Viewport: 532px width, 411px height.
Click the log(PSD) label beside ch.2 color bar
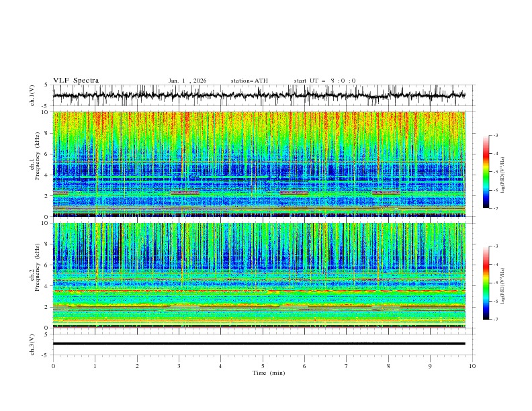tap(503, 286)
